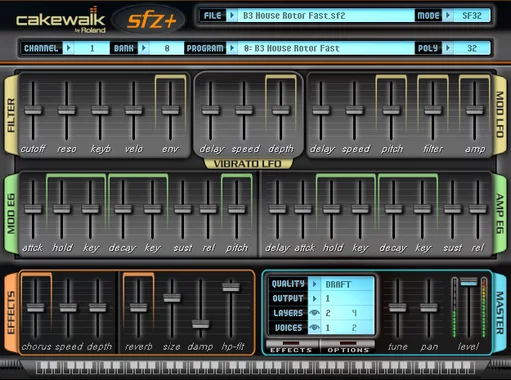The image size is (511, 380).
Task: Click the master level fader handle
Action: 469,281
